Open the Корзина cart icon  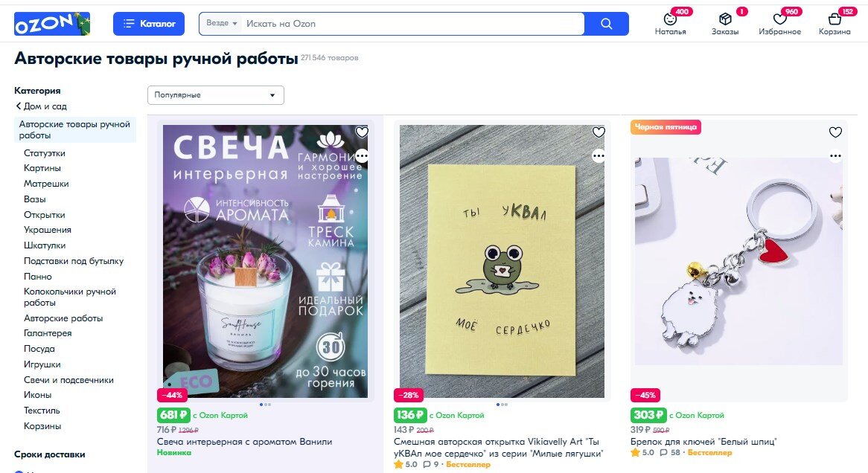point(835,19)
